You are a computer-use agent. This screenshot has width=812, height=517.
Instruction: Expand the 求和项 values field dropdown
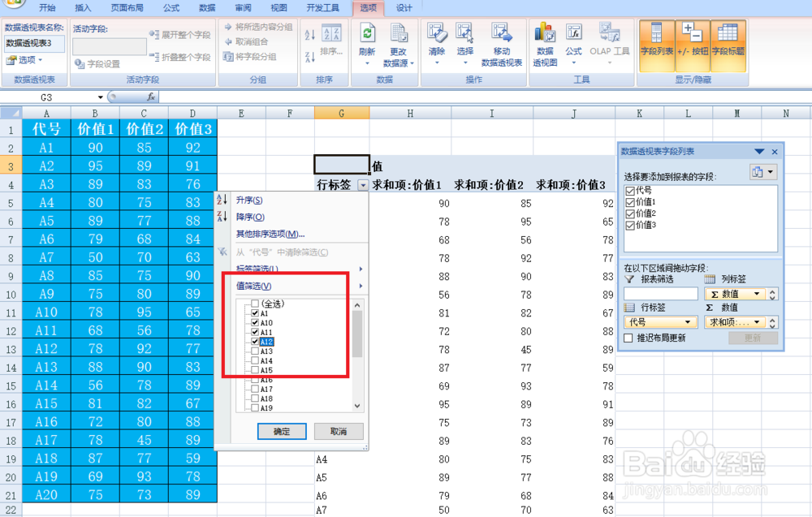click(757, 322)
